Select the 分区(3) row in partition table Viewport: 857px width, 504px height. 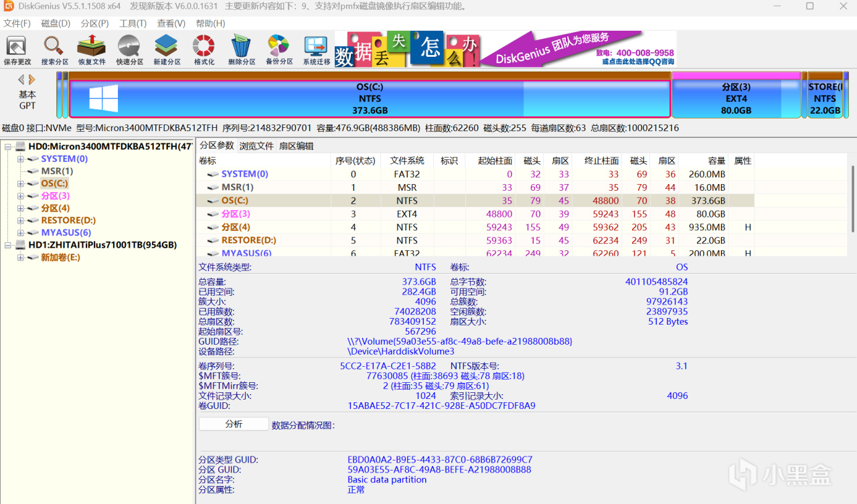[x=475, y=214]
